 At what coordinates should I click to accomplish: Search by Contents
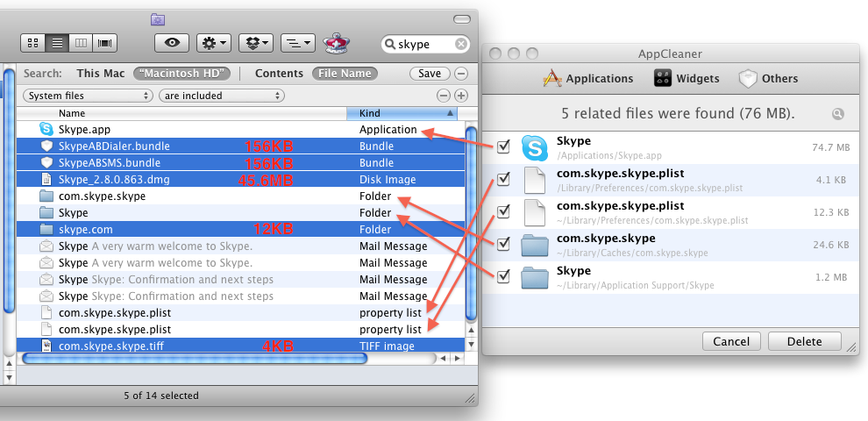(279, 73)
